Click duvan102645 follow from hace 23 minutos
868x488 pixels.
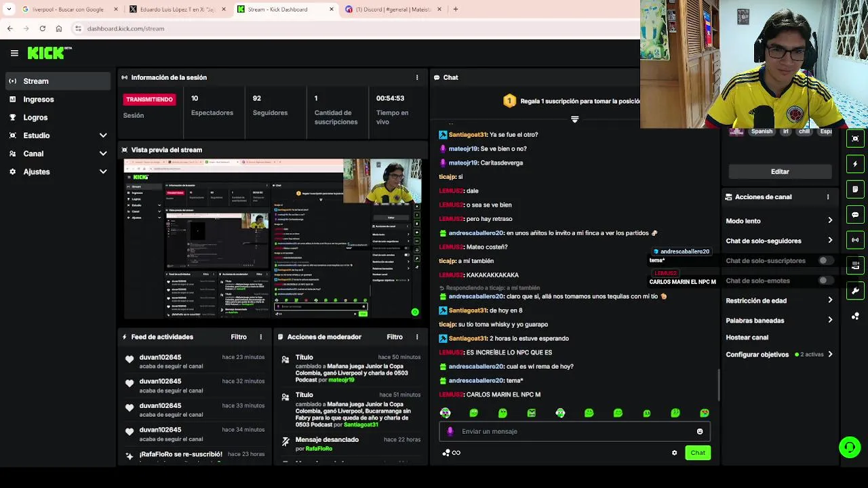[195, 361]
